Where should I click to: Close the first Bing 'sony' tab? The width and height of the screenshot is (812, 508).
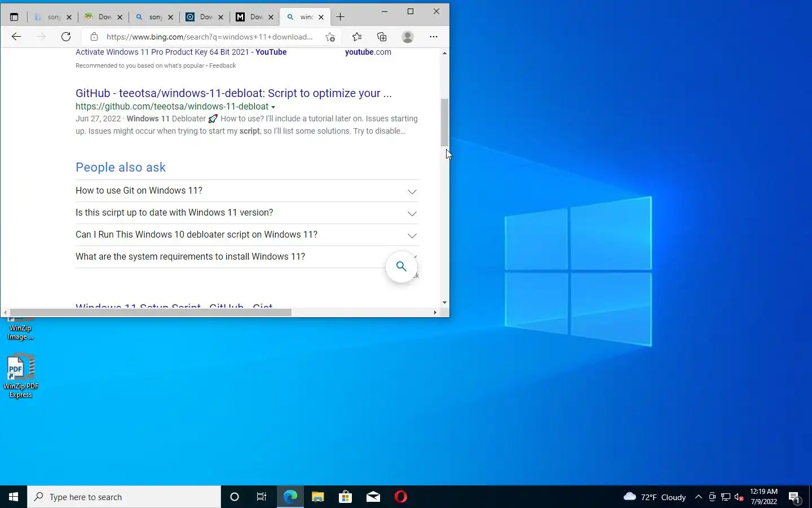69,17
